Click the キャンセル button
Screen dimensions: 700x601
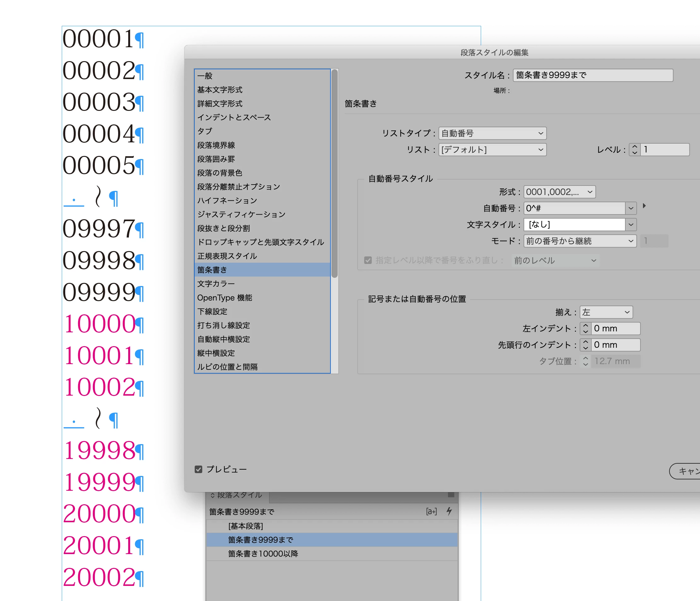[686, 471]
